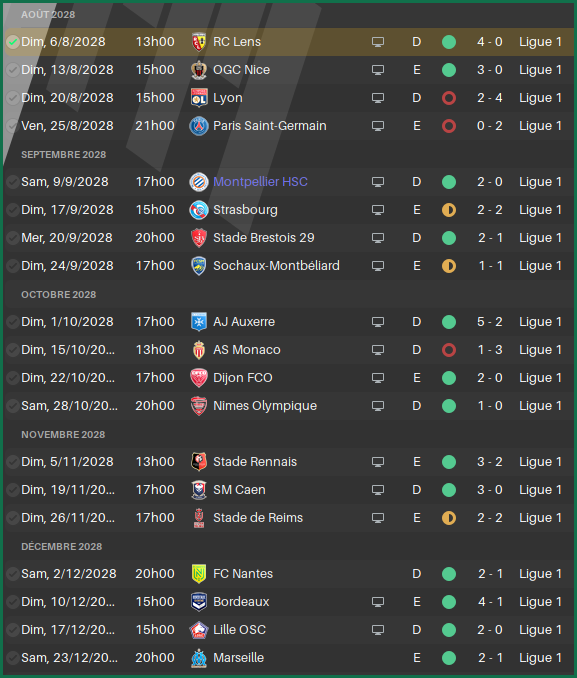Click the yellow draw indicator for Stade de Reims

(x=449, y=518)
